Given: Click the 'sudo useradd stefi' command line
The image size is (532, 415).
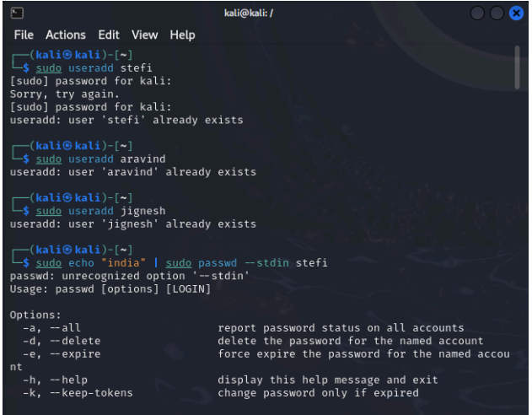Looking at the screenshot, I should [94, 68].
